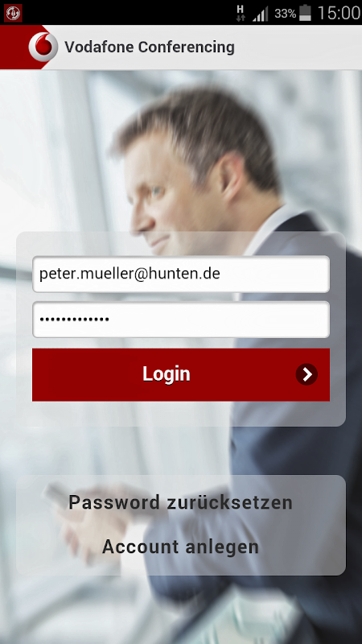Viewport: 362px width, 644px height.
Task: Tap the 33% battery percentage
Action: 286,14
